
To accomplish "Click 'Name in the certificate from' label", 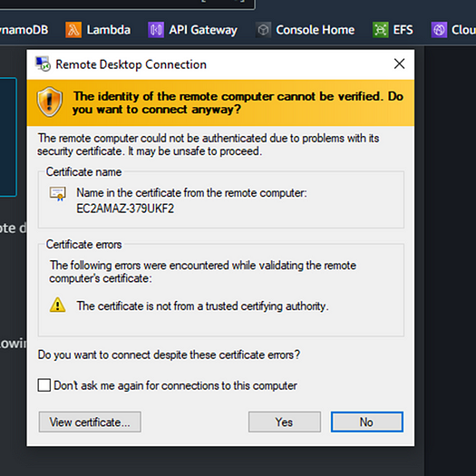I will pyautogui.click(x=191, y=192).
